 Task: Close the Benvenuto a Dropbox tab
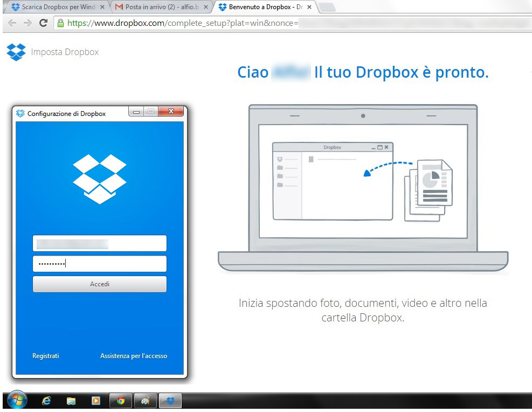[x=309, y=7]
